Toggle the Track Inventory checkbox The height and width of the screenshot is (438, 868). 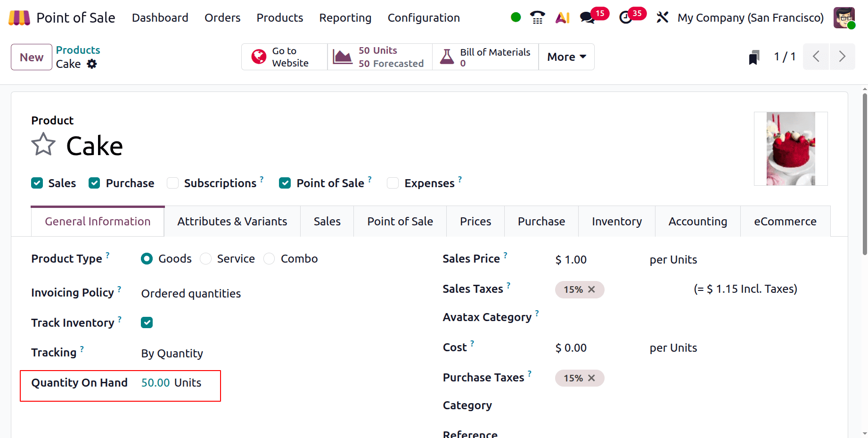pyautogui.click(x=147, y=322)
